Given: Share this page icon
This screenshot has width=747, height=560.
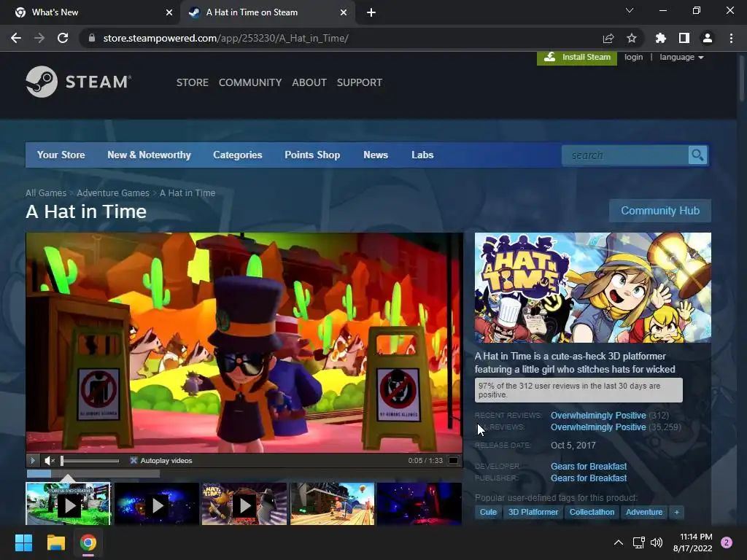Looking at the screenshot, I should pos(608,38).
